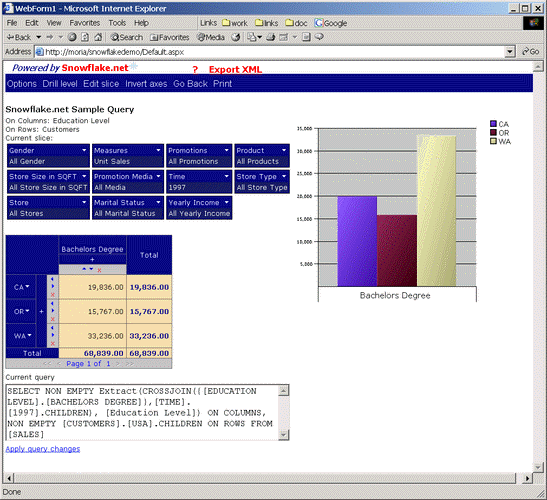Click the Apply query changes link
The image size is (547, 500).
click(x=43, y=449)
